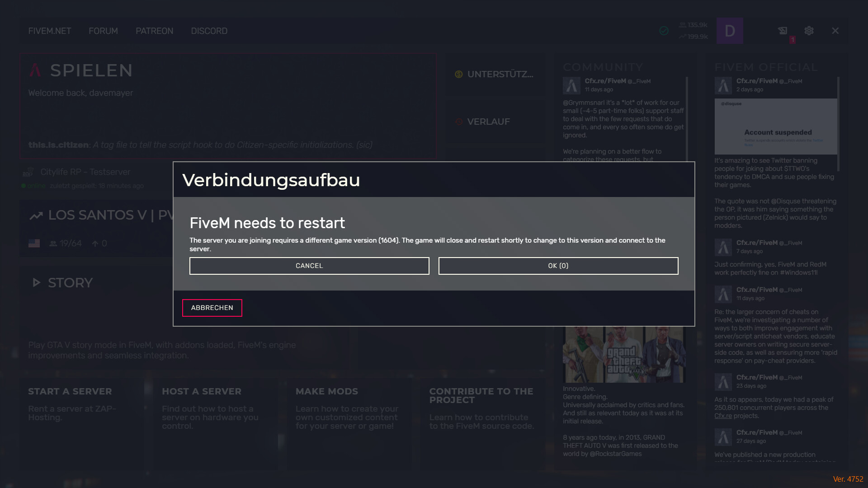
Task: Click the GTA V cover thumbnail
Action: [624, 355]
